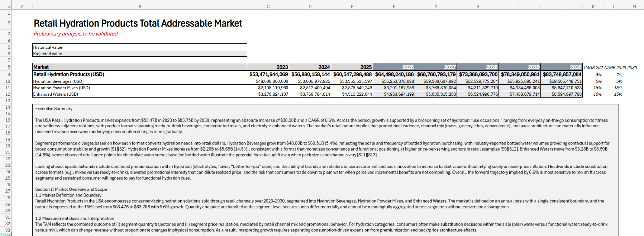Select 'Retail Hydration Products (USD)' row label

[x=140, y=74]
